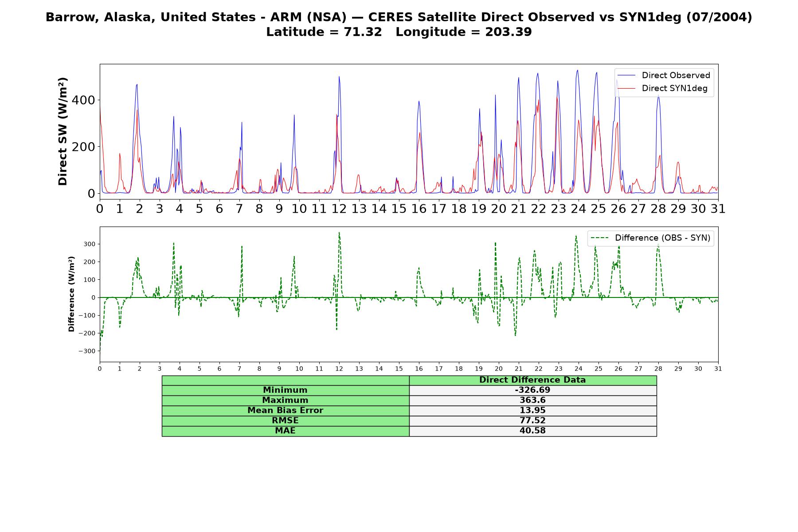Click the Latitude and Longitude subtitle
This screenshot has width=798, height=532.
(399, 32)
